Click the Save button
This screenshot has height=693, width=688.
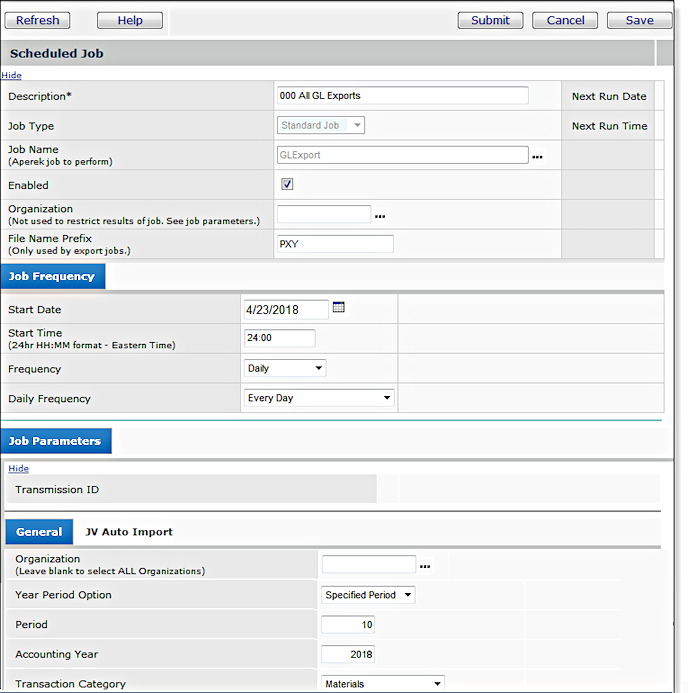(639, 20)
